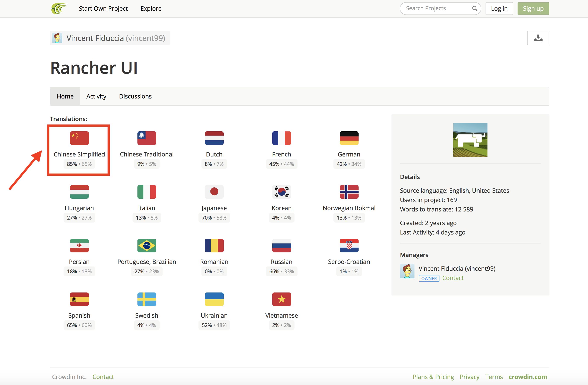Screen dimensions: 588x385
Task: Click the Norwegian Bokmal flag icon
Action: [x=349, y=192]
